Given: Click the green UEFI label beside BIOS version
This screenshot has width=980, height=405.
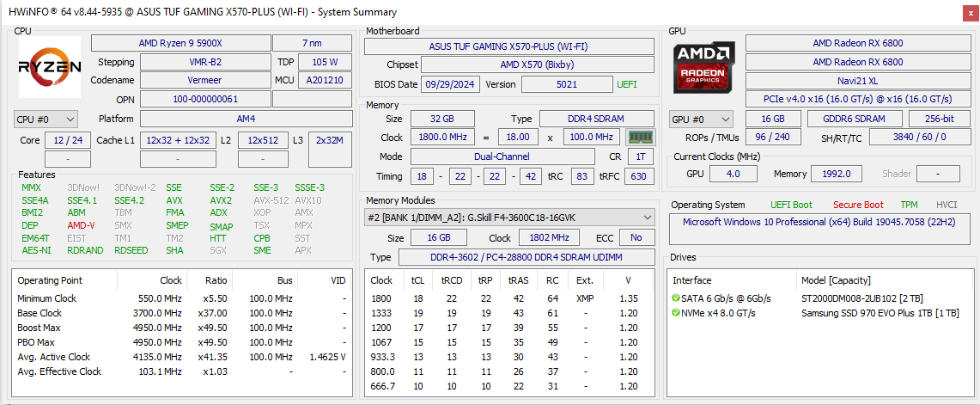Looking at the screenshot, I should click(x=627, y=84).
